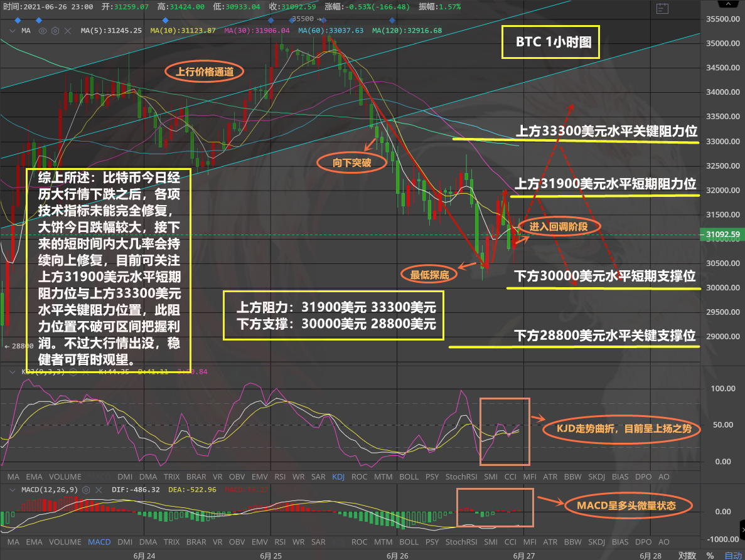The image size is (745, 560).
Task: Switch bottom indicator panel to DMA
Action: [x=147, y=542]
